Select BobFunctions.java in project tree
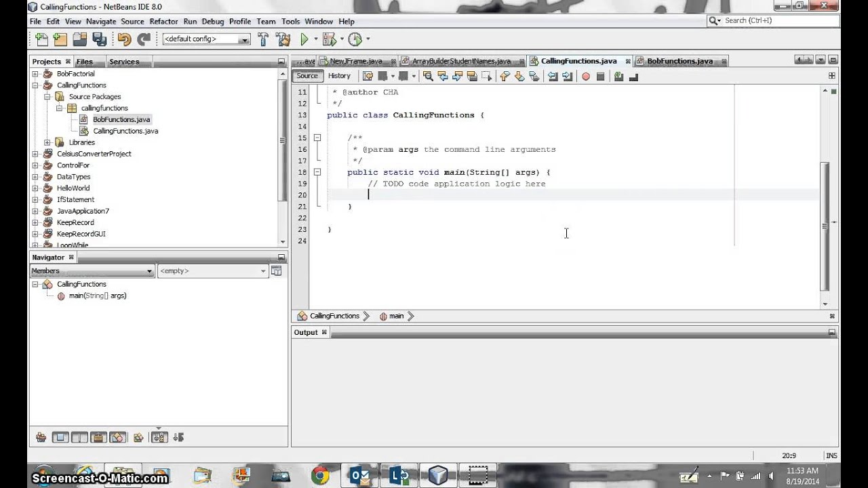The width and height of the screenshot is (868, 488). pos(121,119)
